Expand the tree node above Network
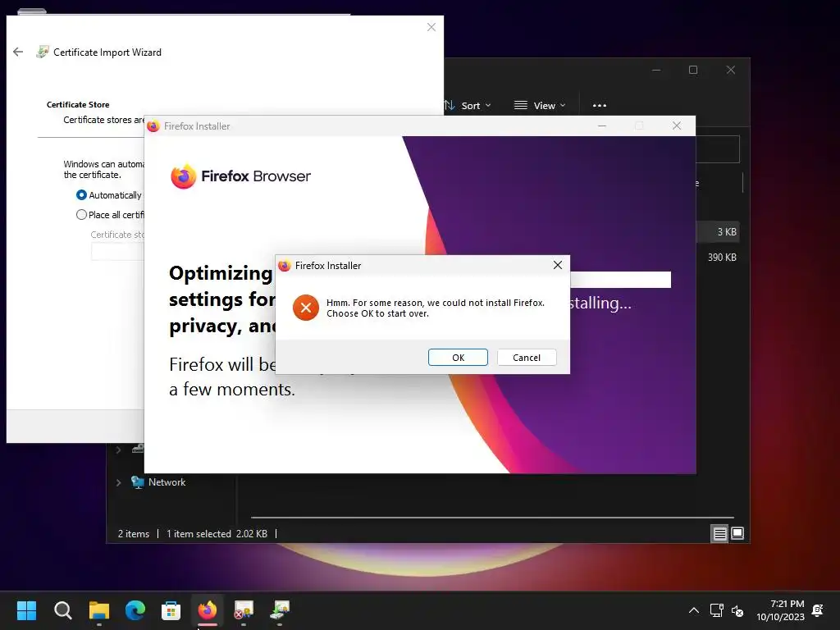Viewport: 840px width, 630px height. tap(118, 450)
